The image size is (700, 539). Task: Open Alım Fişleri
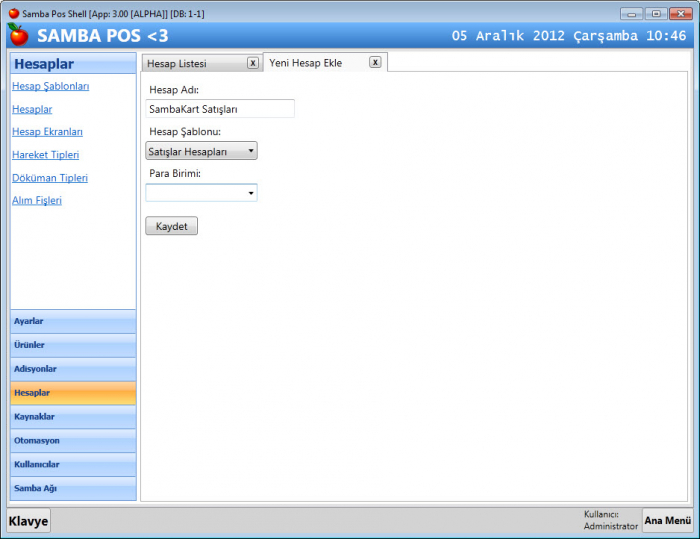[37, 200]
